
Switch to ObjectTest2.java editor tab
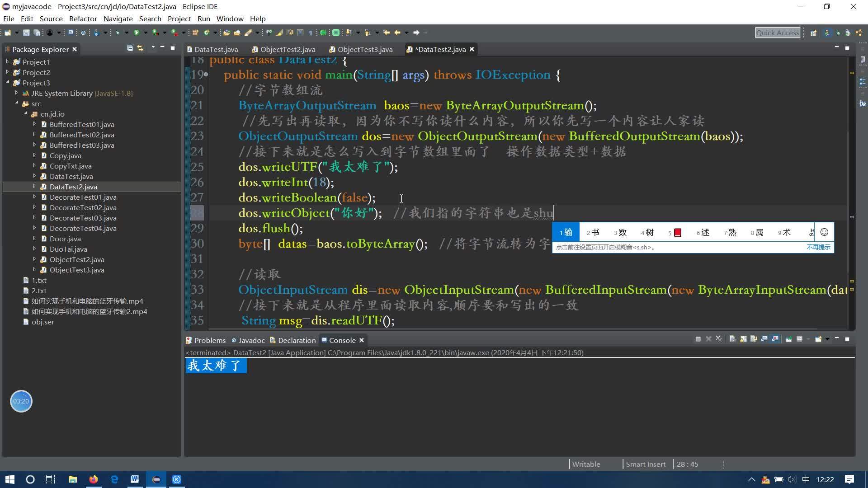pos(283,49)
